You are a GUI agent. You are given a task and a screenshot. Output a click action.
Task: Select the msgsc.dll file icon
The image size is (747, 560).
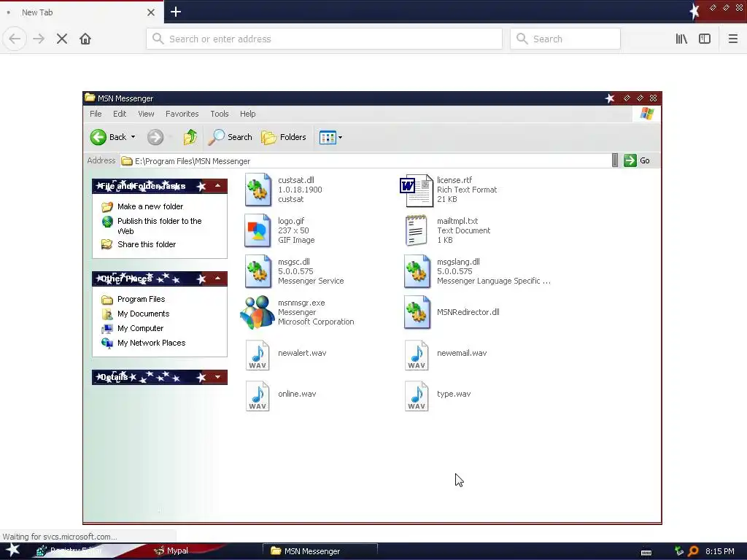[258, 271]
